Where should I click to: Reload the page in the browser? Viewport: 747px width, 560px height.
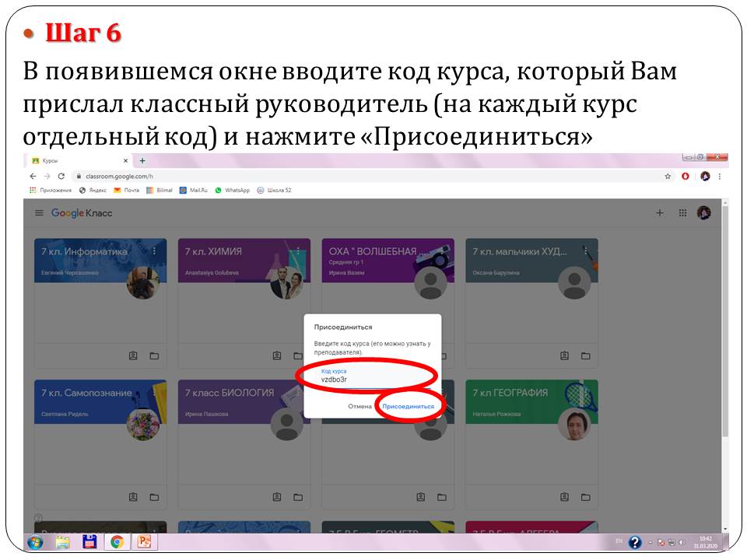(x=60, y=177)
